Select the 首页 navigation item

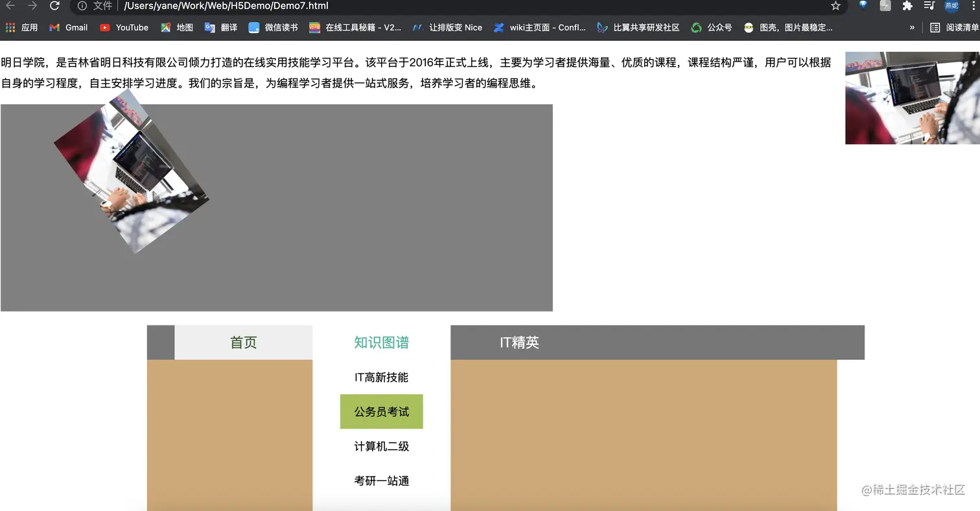(243, 342)
